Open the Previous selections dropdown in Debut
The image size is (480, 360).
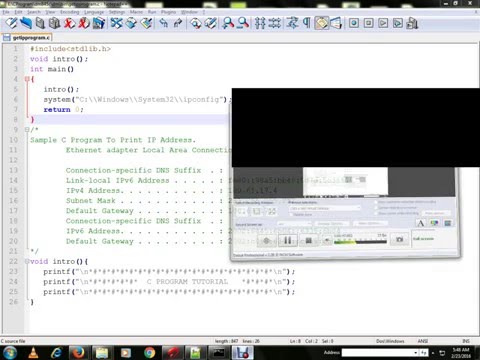(325, 208)
